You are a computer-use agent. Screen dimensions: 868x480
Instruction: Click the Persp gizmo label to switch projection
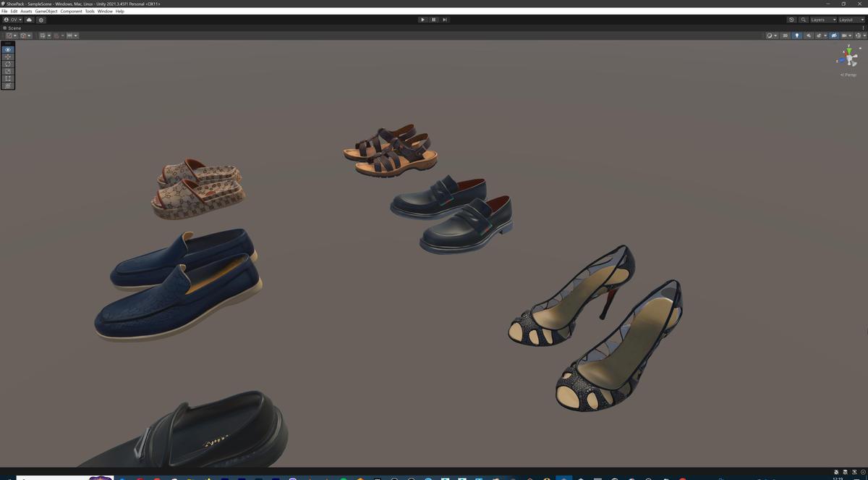coord(848,75)
